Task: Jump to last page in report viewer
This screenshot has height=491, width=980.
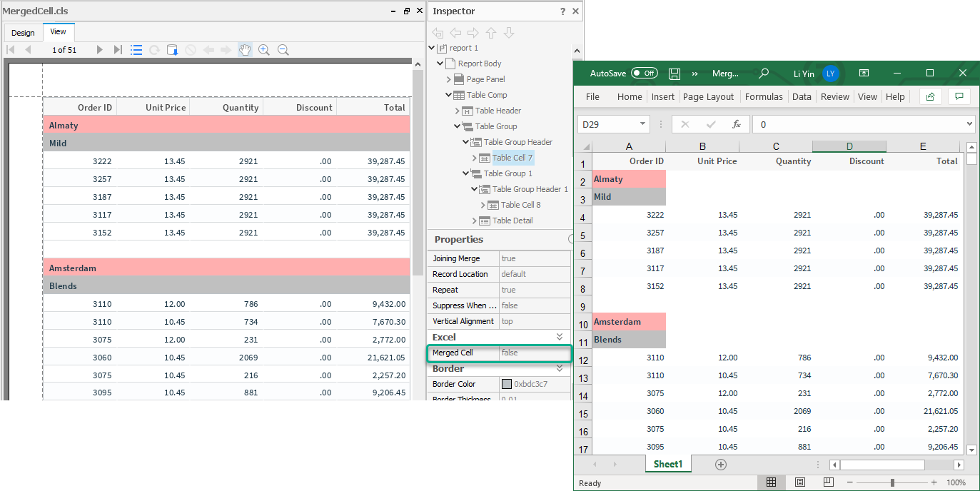Action: pyautogui.click(x=118, y=50)
